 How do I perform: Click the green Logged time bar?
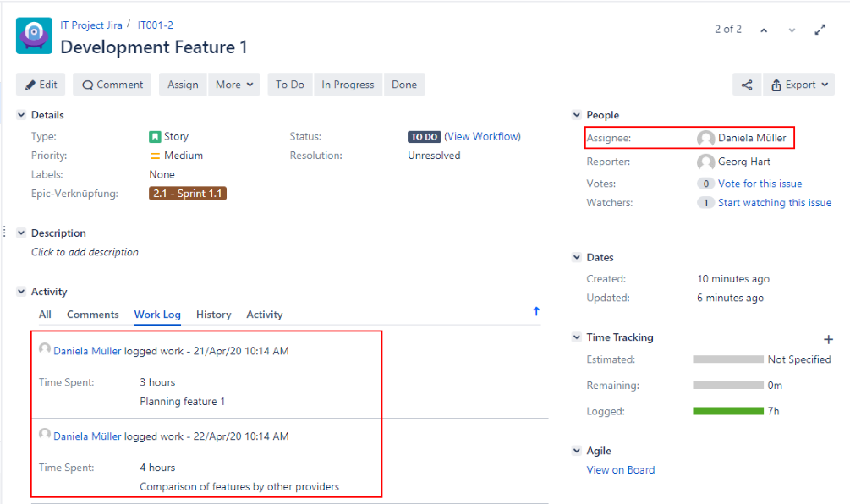[727, 411]
